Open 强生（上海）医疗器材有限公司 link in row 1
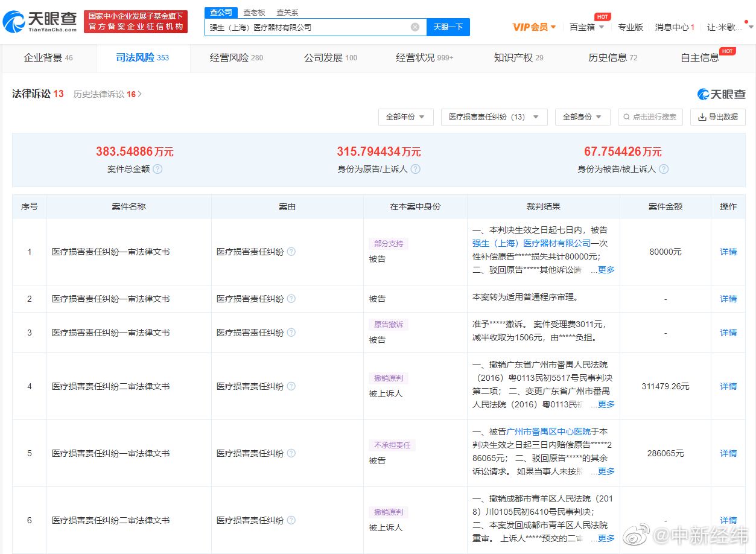The height and width of the screenshot is (554, 756). click(532, 243)
